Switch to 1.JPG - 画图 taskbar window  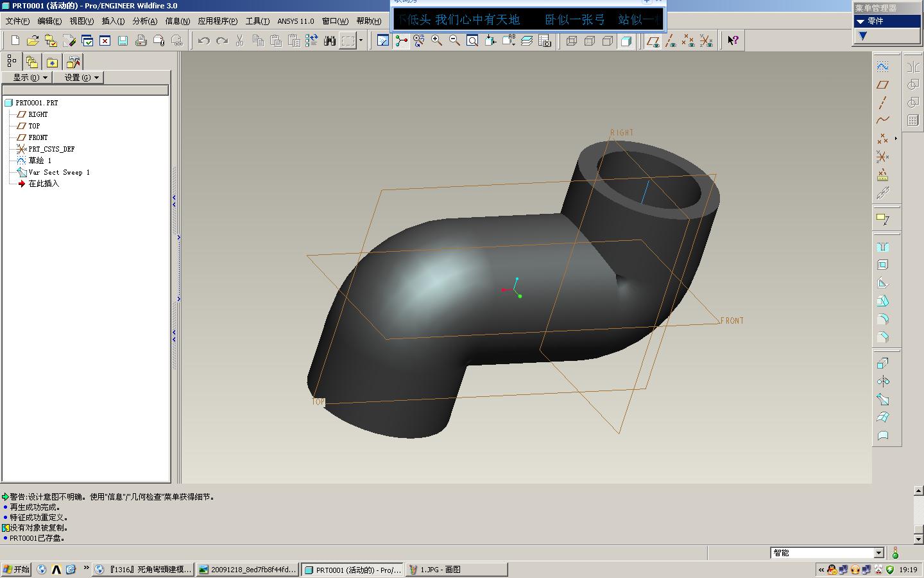tap(456, 570)
